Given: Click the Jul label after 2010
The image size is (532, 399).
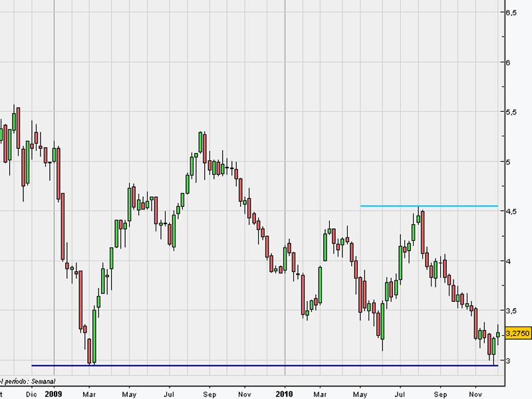Looking at the screenshot, I should [400, 394].
